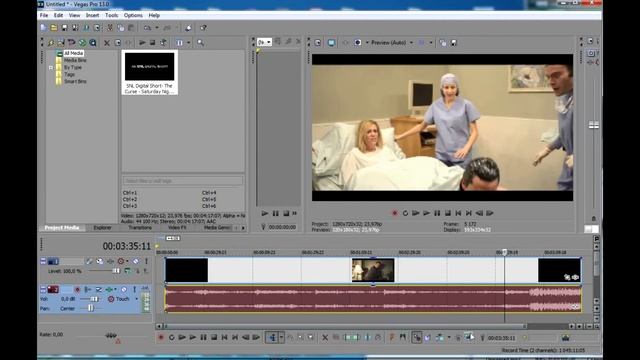Click the Open project folder icon
The image size is (640, 360).
(x=54, y=28)
